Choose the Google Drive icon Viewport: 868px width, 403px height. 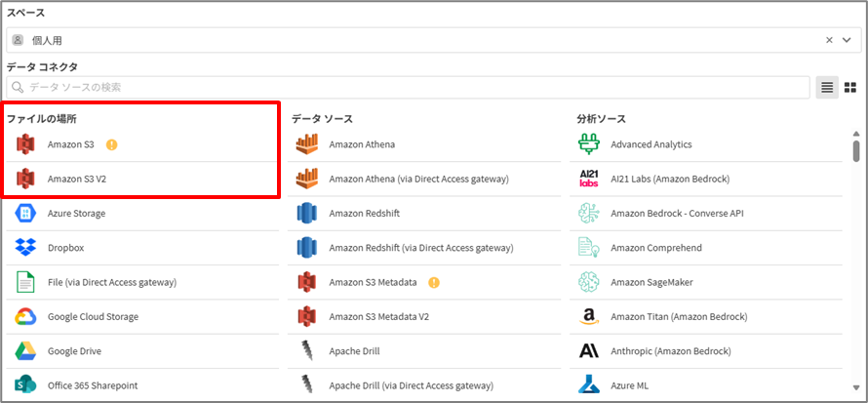(25, 351)
